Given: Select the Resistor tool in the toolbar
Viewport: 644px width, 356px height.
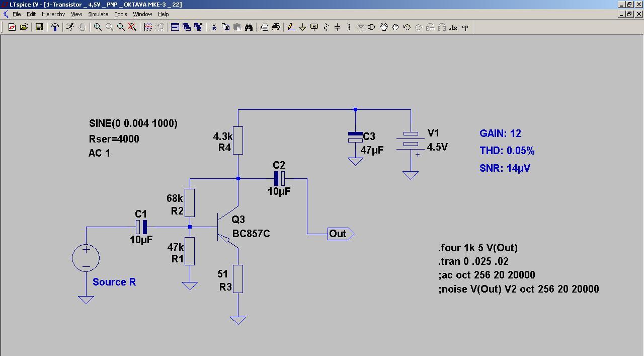Looking at the screenshot, I should (326, 27).
